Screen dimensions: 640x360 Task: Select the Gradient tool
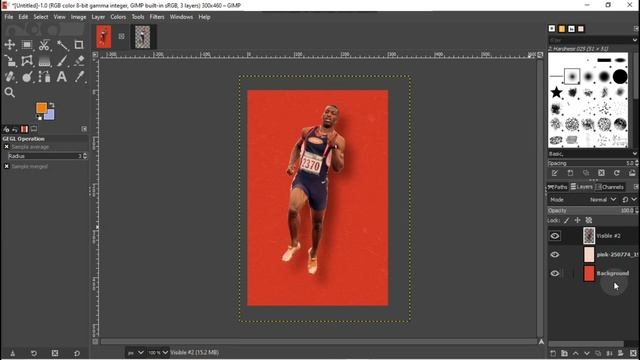44,61
